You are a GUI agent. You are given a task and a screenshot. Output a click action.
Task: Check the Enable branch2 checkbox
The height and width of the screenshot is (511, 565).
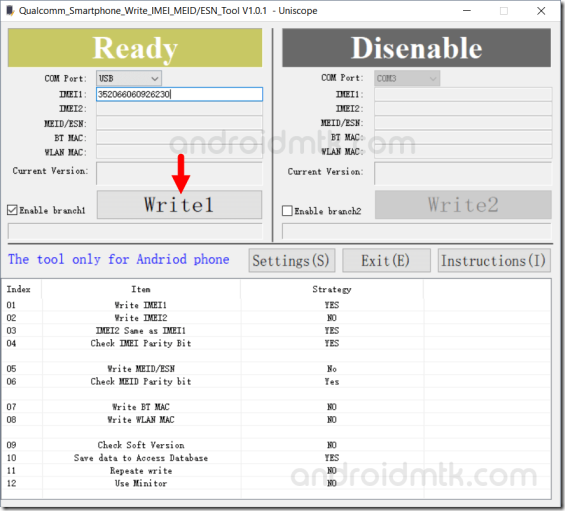tap(287, 211)
